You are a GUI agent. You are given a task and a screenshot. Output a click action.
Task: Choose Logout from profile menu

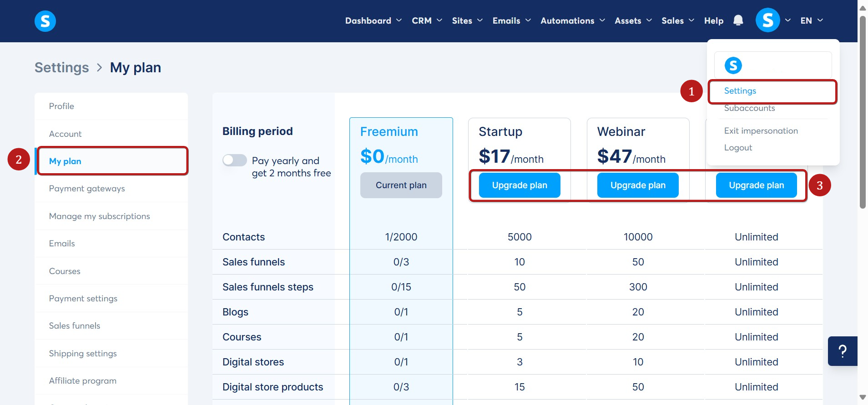click(738, 148)
